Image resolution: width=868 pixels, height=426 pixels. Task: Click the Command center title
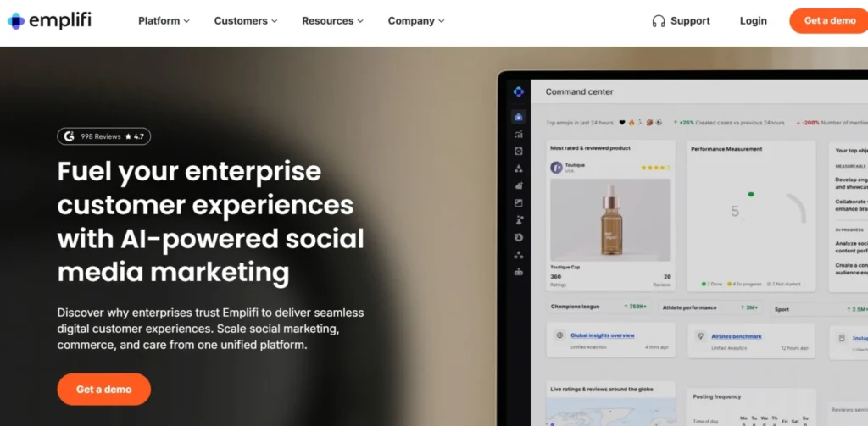point(579,91)
